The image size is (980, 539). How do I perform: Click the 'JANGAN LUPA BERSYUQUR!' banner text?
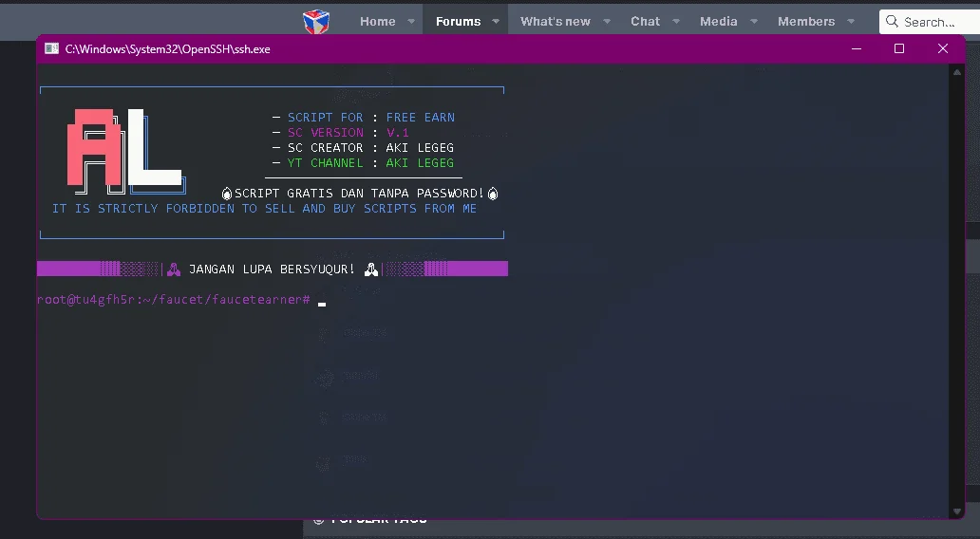pos(272,269)
